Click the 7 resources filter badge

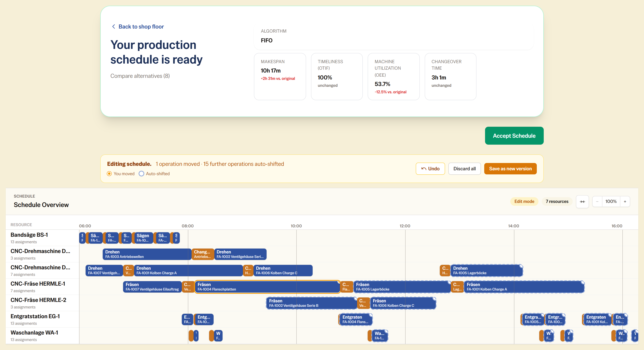[x=557, y=201]
